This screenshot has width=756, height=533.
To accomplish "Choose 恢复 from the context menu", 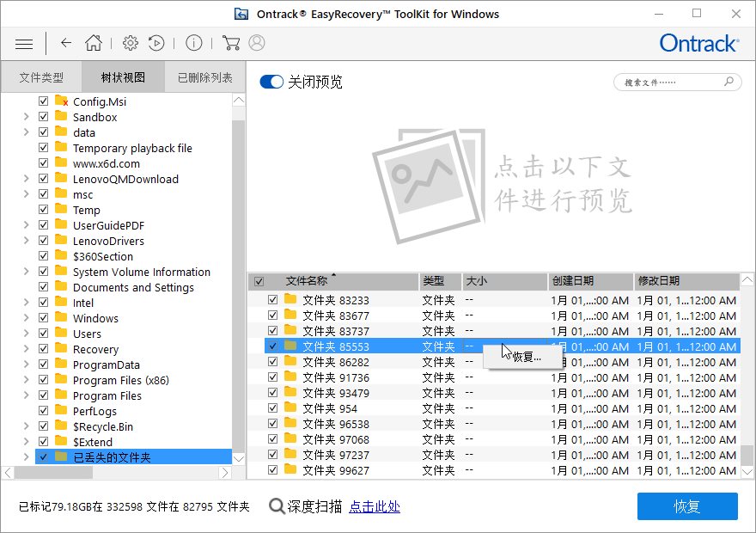I will (x=530, y=356).
